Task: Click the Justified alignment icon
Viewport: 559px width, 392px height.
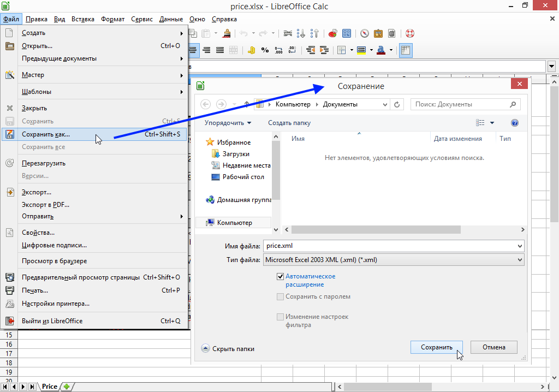Action: [x=219, y=50]
